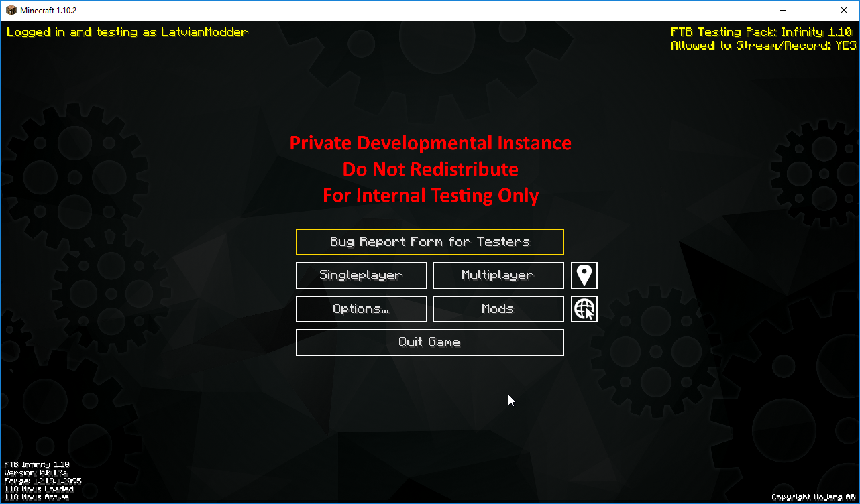Image resolution: width=860 pixels, height=504 pixels.
Task: Click the '118 Mods Loaded' version text
Action: tap(39, 489)
